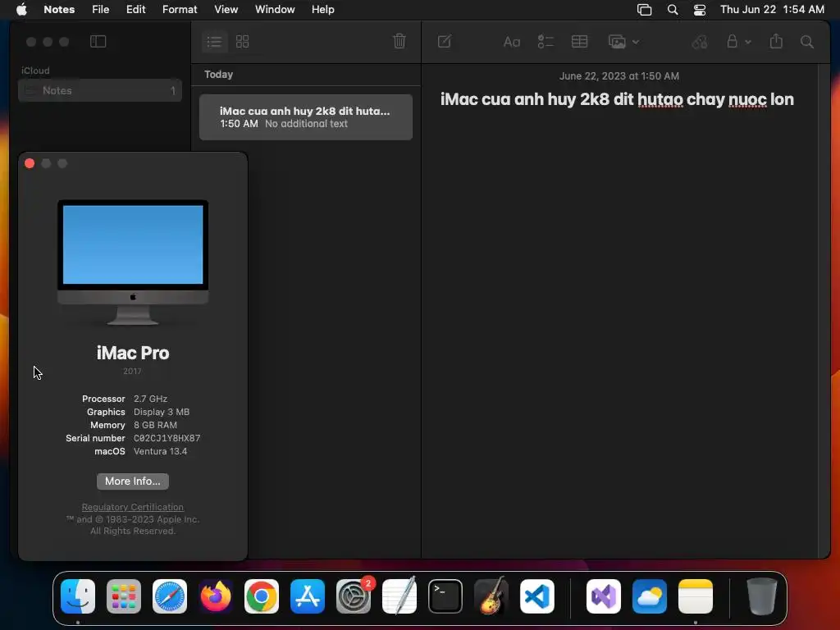Click the Today section header
Image resolution: width=840 pixels, height=630 pixels.
(x=218, y=75)
